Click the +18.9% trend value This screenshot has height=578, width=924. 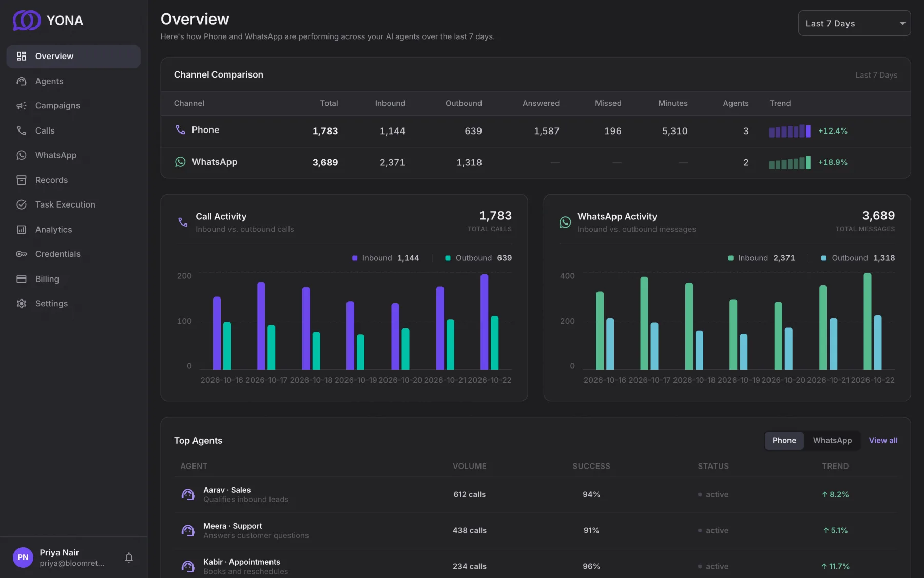coord(833,162)
